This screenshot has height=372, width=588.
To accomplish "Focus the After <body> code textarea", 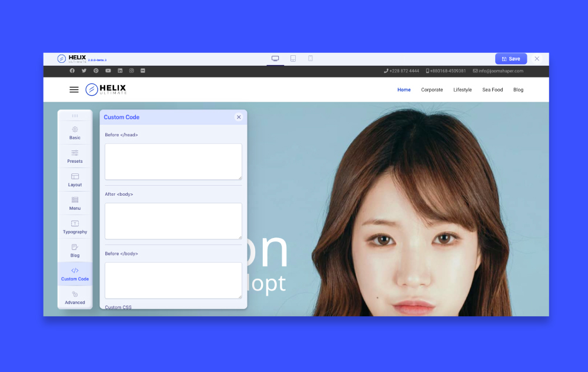I will tap(173, 221).
